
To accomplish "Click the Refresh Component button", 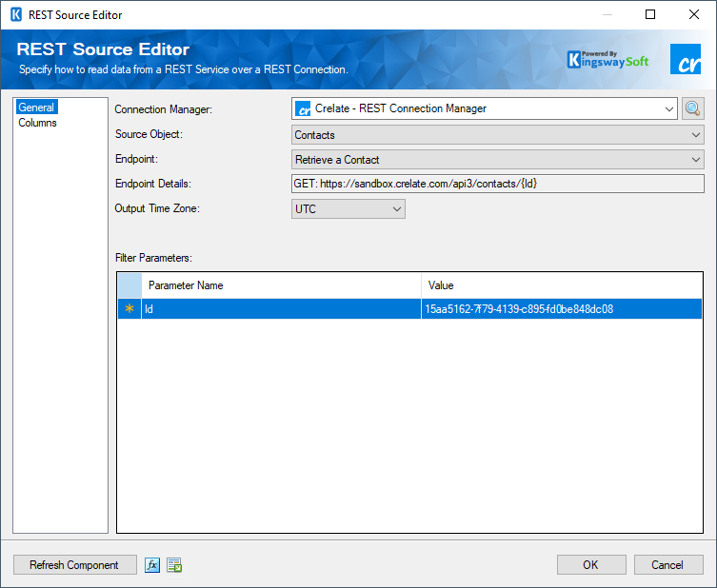I will click(x=75, y=565).
